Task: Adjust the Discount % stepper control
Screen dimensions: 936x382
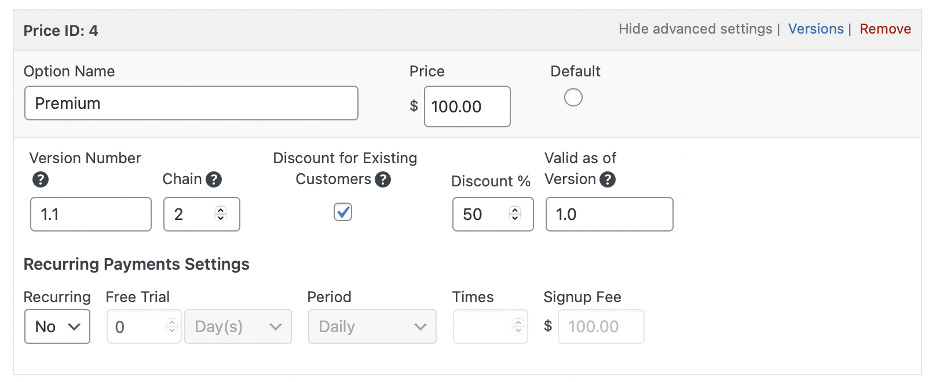Action: (x=515, y=214)
